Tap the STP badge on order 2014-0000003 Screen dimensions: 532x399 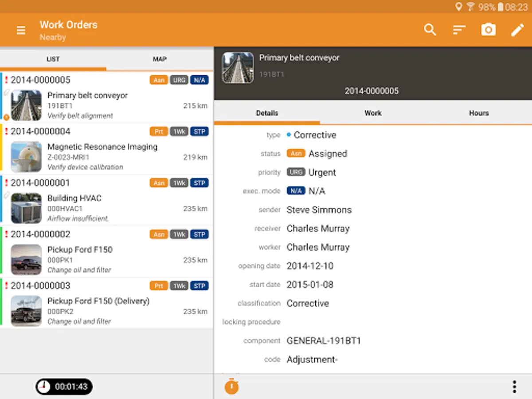(199, 286)
